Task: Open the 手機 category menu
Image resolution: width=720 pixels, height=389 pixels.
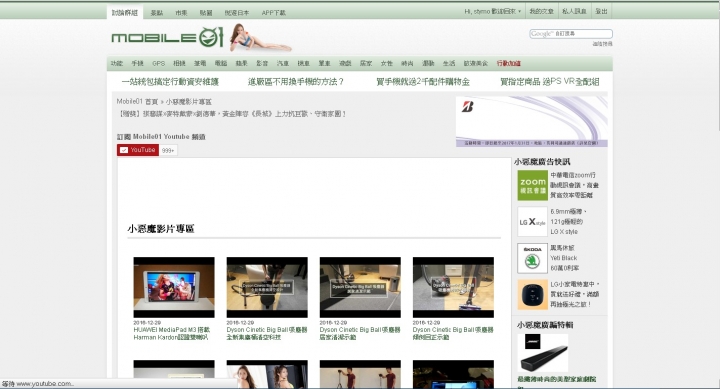Action: 137,63
